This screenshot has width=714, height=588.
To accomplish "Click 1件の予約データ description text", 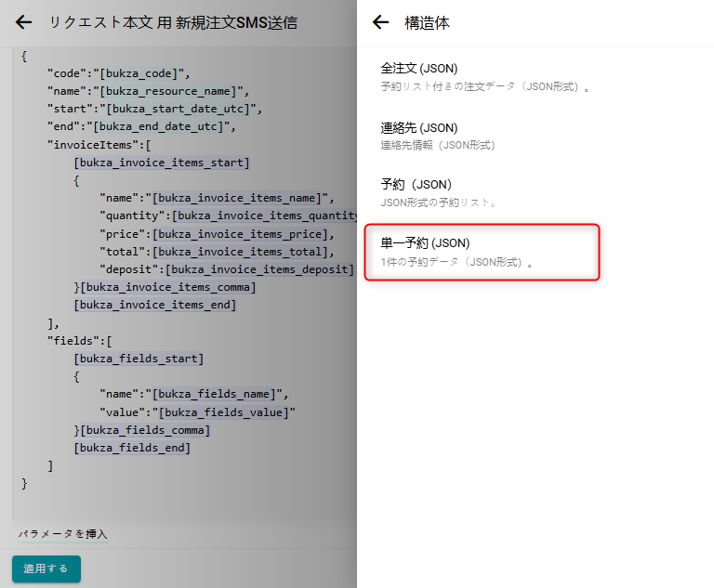I will click(456, 262).
